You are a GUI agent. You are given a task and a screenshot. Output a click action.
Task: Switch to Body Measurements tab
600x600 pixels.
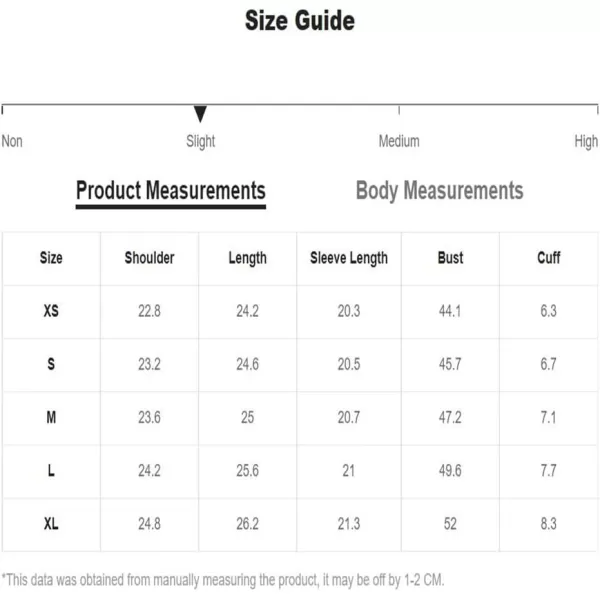click(439, 191)
